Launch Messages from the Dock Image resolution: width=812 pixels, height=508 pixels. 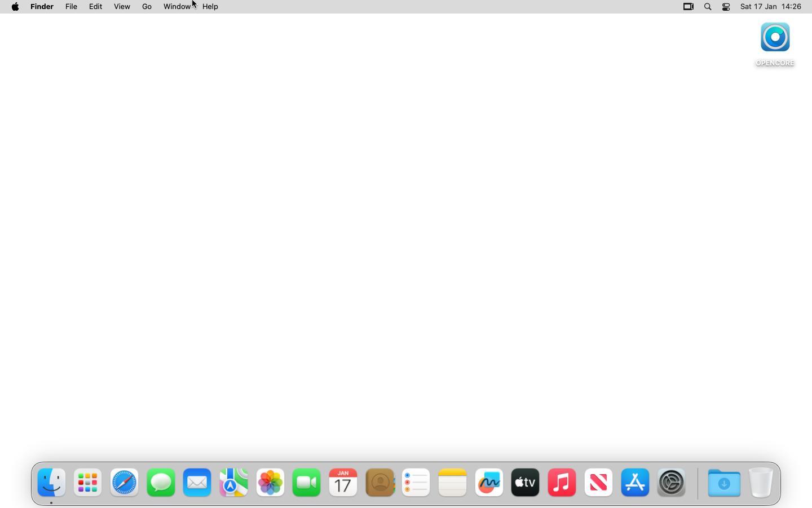click(161, 483)
